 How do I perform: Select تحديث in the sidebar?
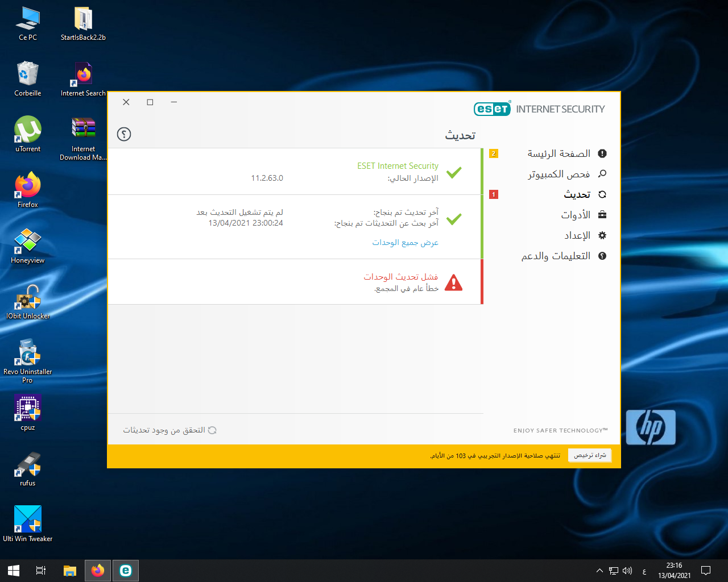[x=577, y=194]
